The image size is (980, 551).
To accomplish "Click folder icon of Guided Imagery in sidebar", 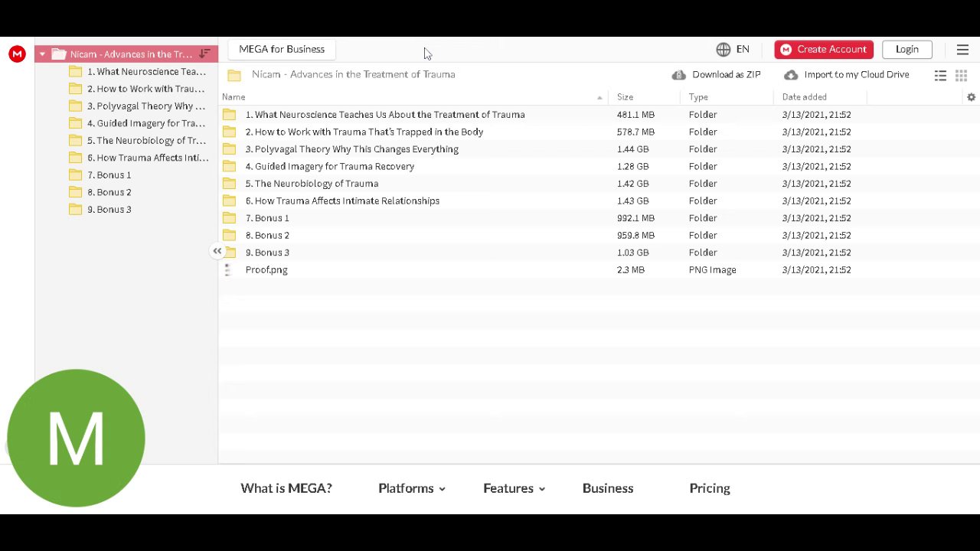I will click(75, 123).
